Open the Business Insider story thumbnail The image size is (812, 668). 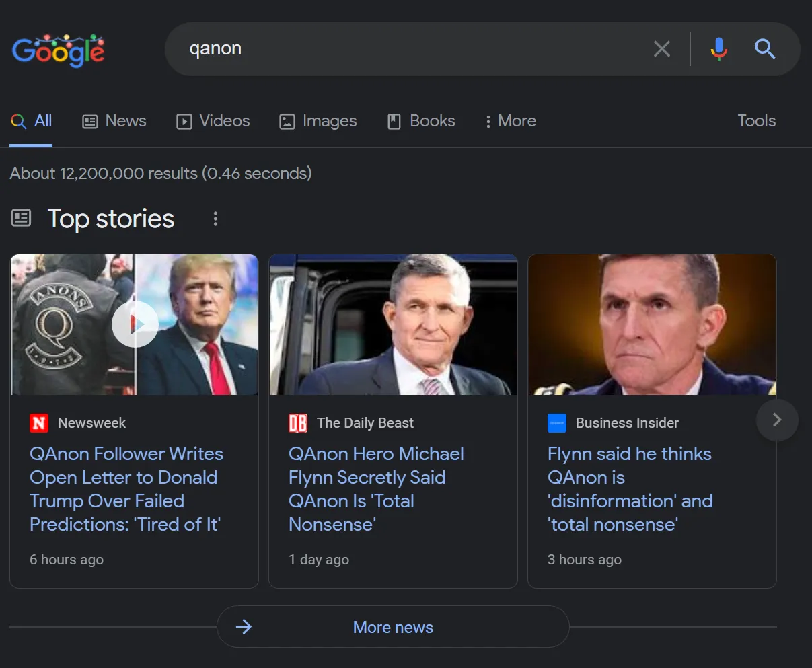652,324
